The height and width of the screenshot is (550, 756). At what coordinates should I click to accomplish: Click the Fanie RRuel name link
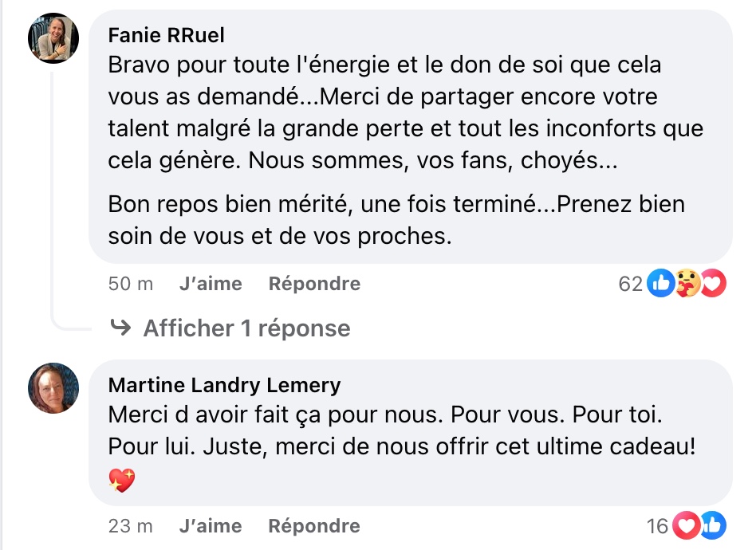point(167,35)
